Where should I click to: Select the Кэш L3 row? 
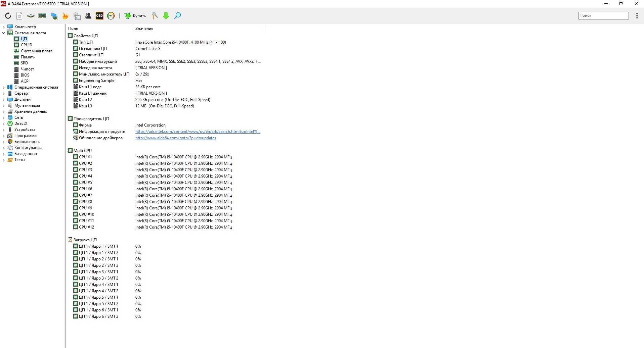tap(165, 106)
